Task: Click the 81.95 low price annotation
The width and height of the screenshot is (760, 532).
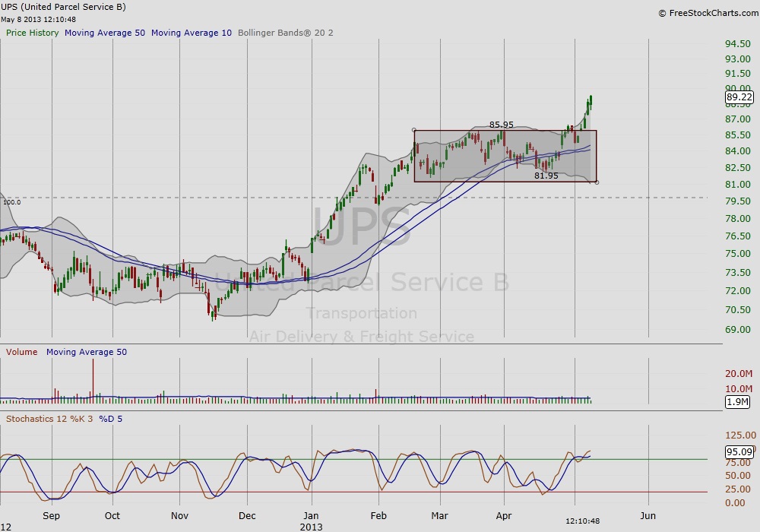Action: coord(546,176)
